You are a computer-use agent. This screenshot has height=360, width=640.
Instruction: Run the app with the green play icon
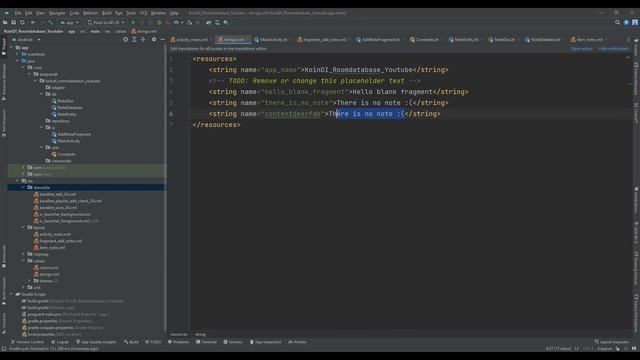tap(133, 22)
